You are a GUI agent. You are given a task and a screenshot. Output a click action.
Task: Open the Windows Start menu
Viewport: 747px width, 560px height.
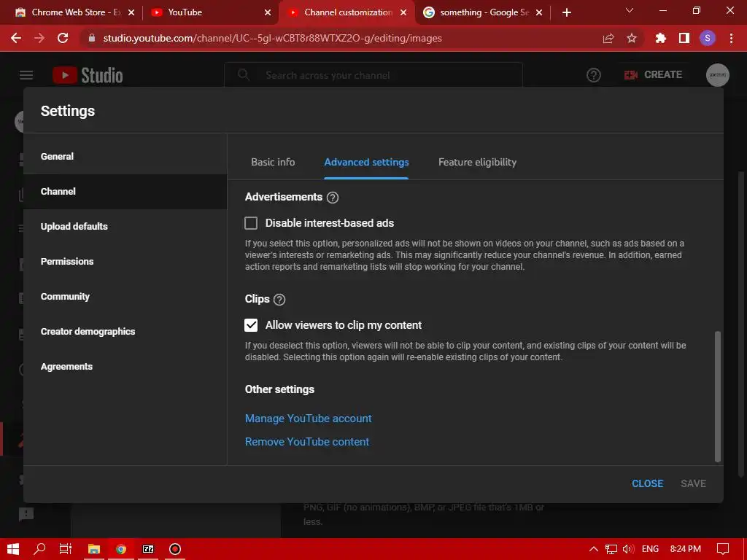[x=13, y=549]
